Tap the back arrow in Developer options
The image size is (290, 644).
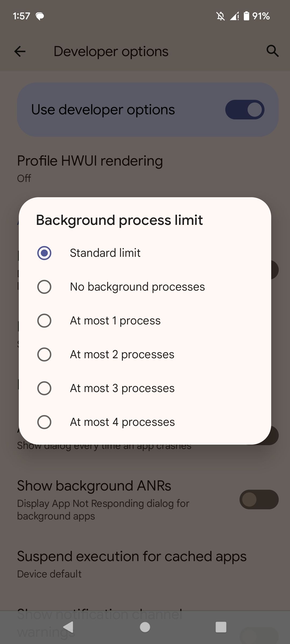(x=20, y=51)
